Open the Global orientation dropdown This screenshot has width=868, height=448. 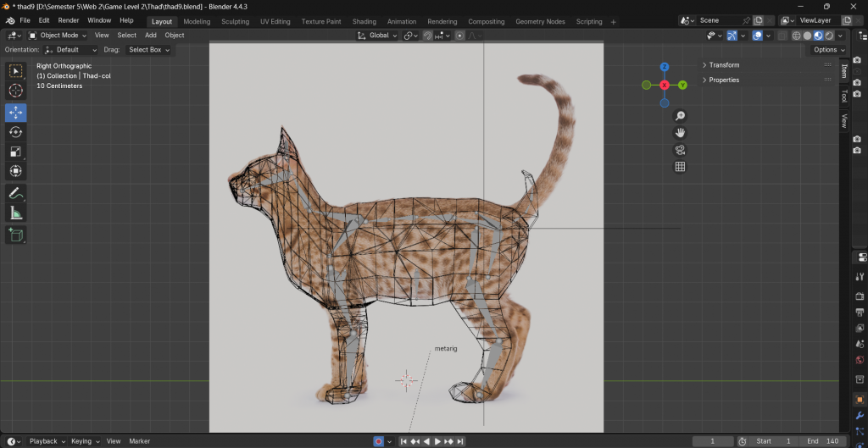point(377,36)
